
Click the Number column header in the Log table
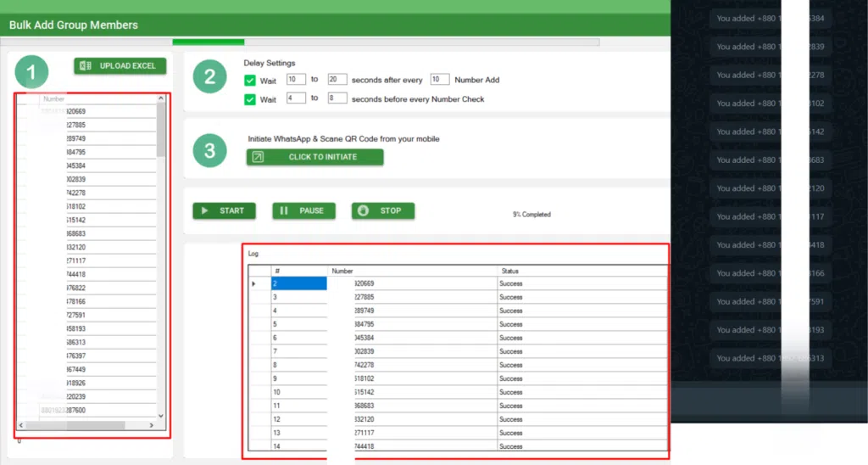(413, 271)
